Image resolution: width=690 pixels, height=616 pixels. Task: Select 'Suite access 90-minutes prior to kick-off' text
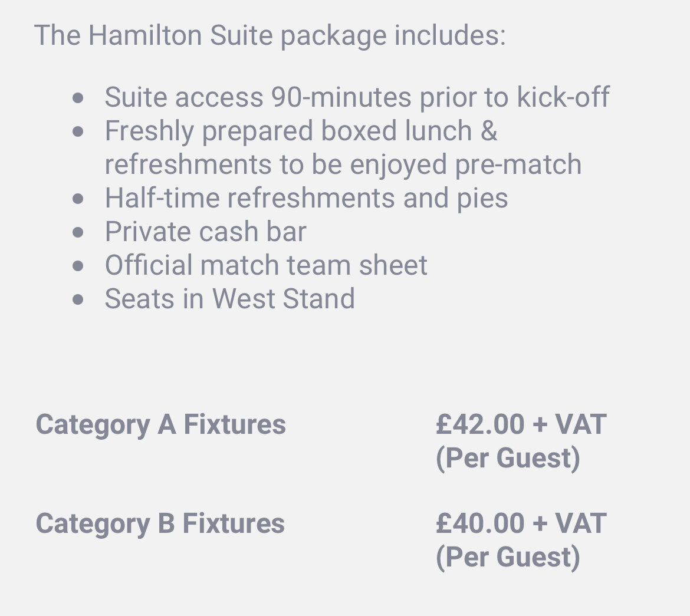pyautogui.click(x=357, y=97)
